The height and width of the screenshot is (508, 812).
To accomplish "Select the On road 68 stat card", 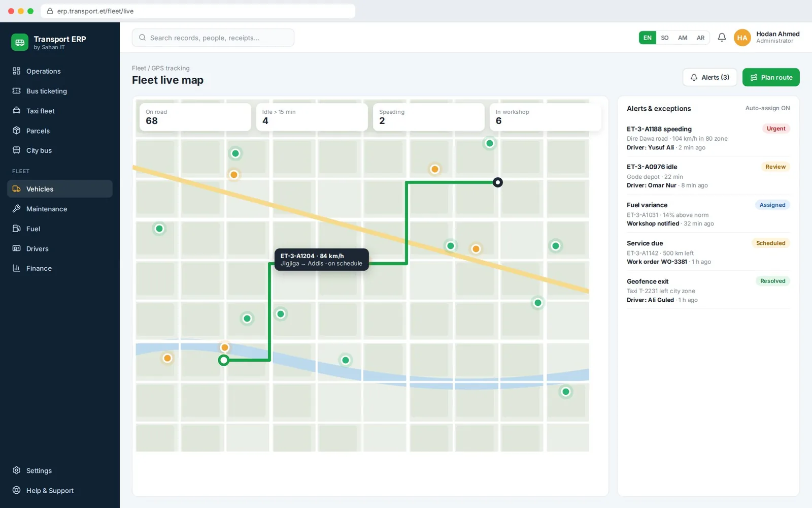I will click(195, 117).
